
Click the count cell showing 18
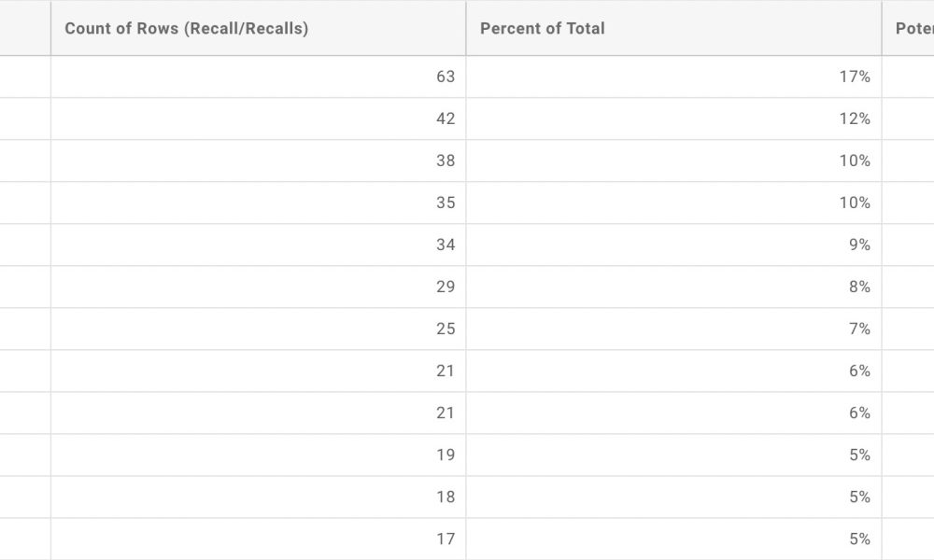(x=258, y=497)
